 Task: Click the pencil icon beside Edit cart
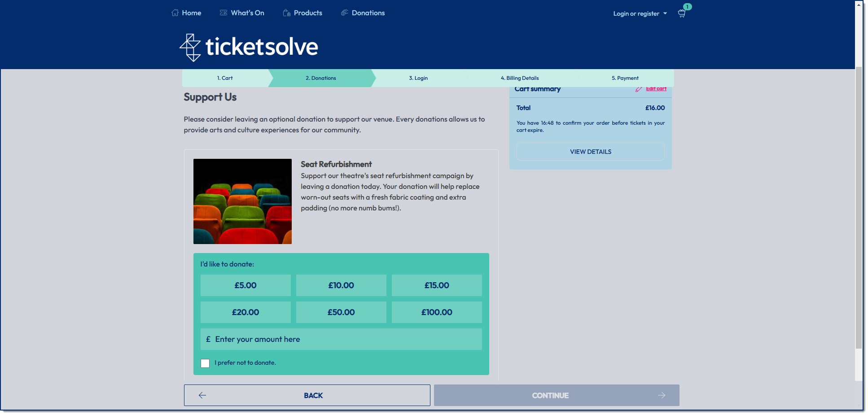point(639,89)
